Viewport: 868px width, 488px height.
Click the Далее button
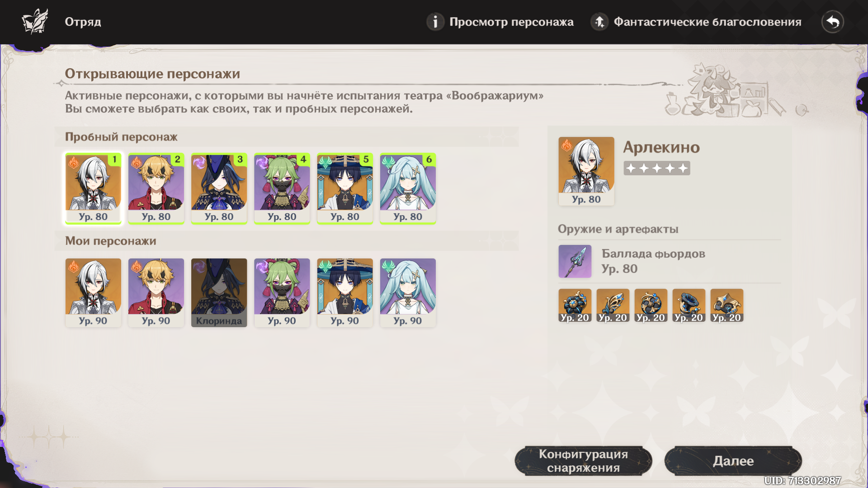[x=733, y=461]
